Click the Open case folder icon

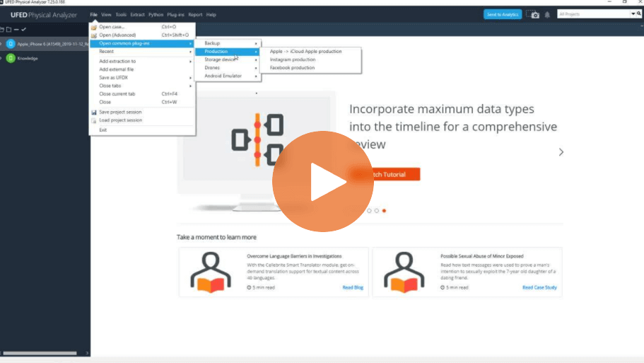94,27
